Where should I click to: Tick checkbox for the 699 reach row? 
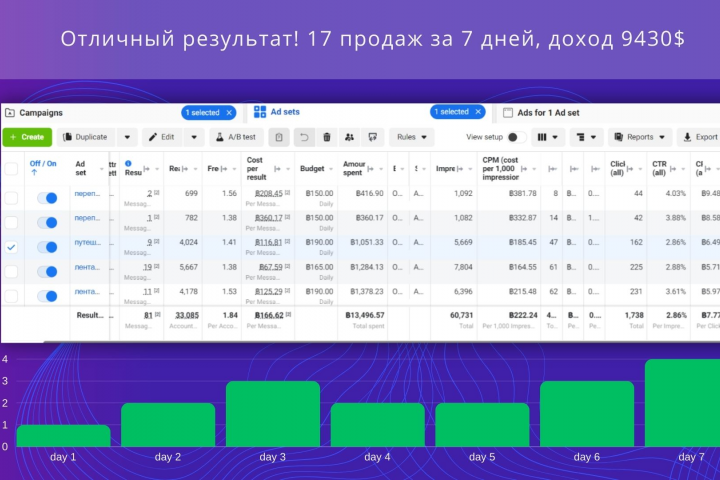pos(11,198)
